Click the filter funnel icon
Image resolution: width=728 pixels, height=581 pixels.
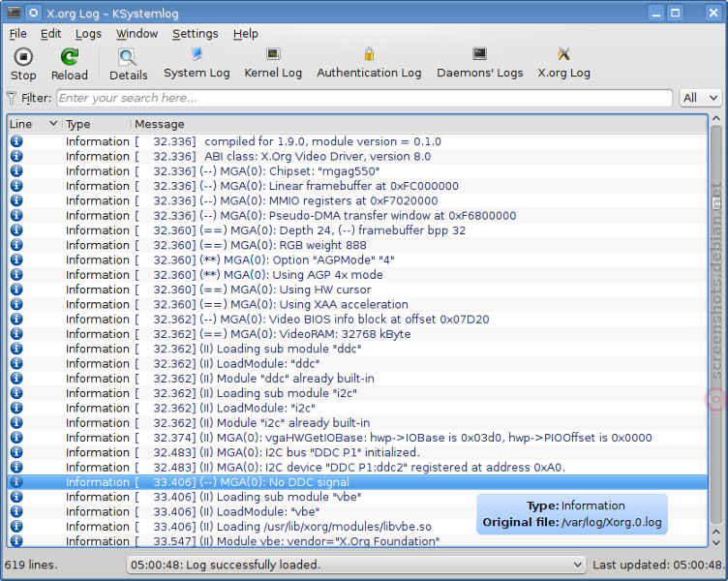point(12,98)
